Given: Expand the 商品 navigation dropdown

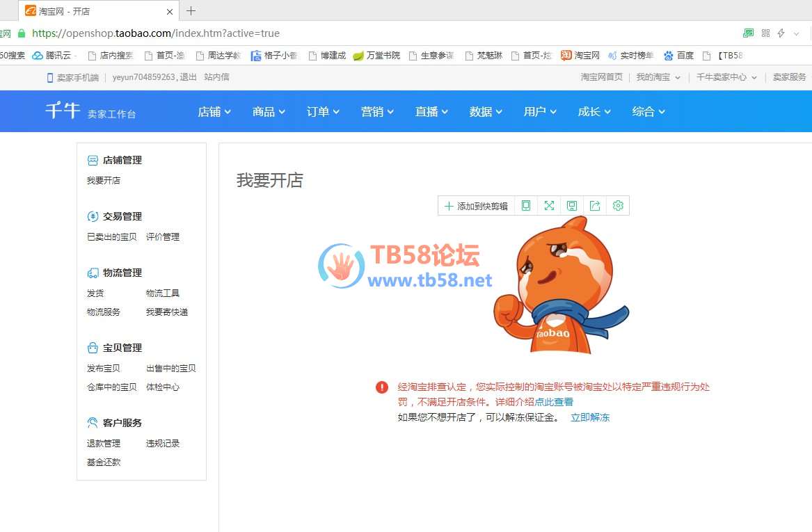Looking at the screenshot, I should click(x=269, y=111).
